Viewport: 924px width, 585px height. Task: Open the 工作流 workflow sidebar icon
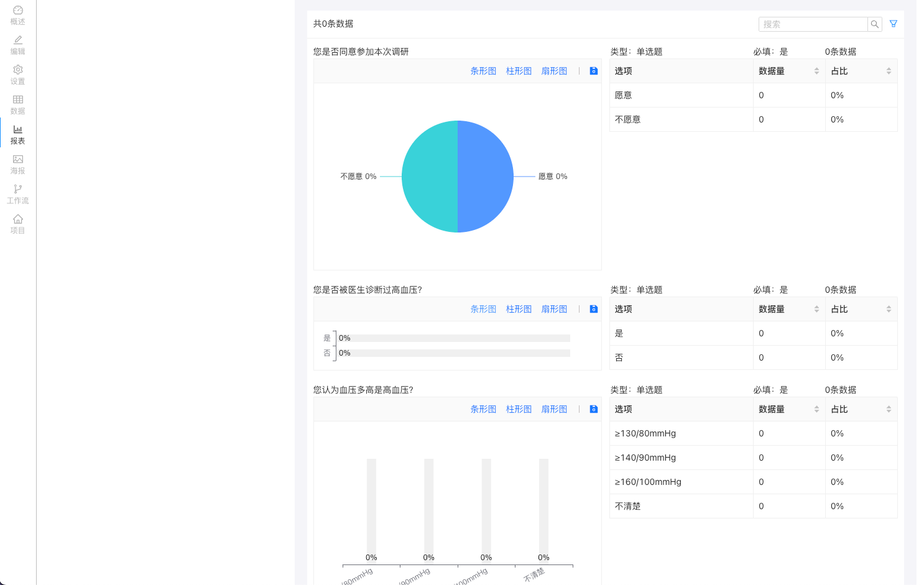(x=18, y=194)
